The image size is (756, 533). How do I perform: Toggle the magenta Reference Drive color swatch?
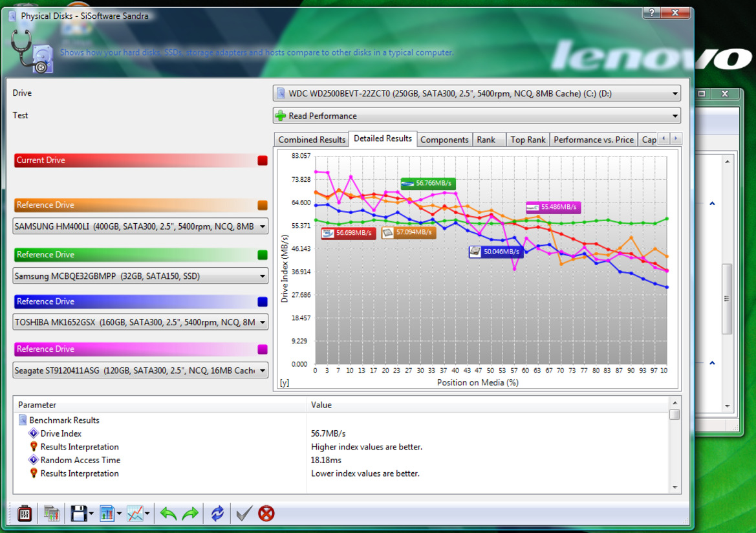263,349
